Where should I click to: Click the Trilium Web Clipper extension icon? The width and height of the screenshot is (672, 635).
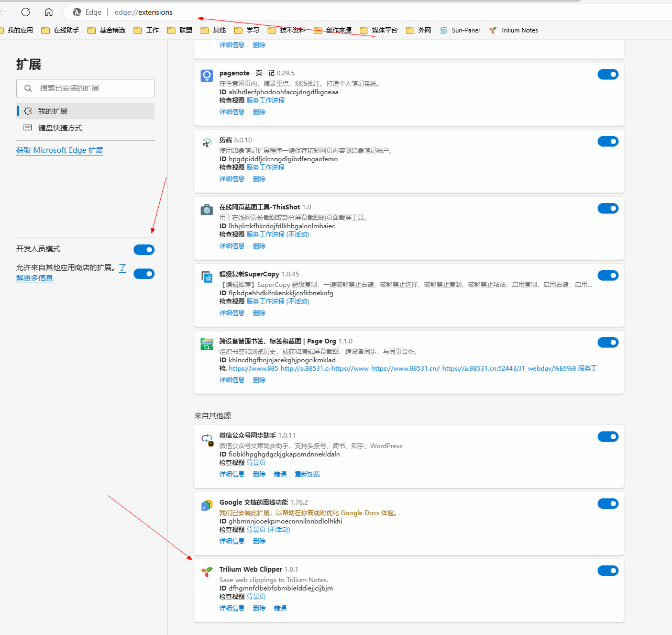click(207, 572)
